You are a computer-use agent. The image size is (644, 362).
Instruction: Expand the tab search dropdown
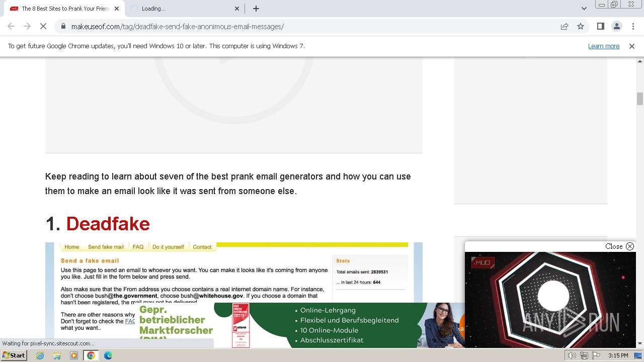[584, 9]
